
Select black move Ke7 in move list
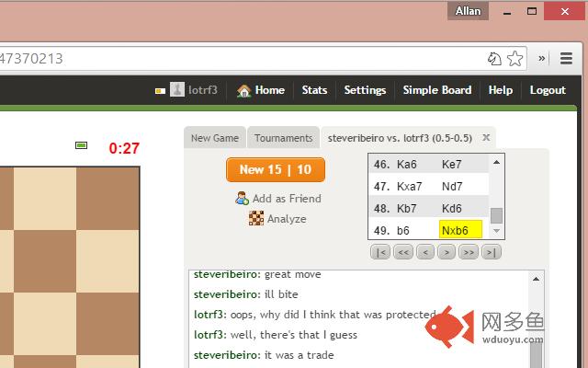pos(451,164)
